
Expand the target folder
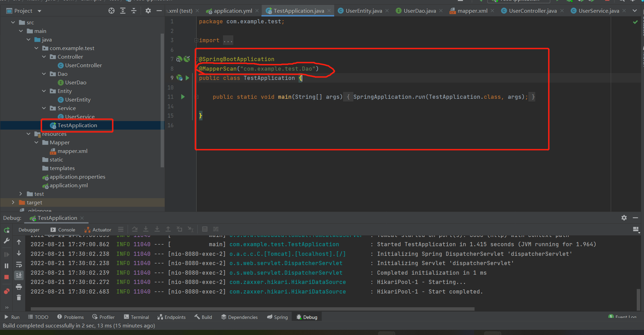tap(13, 202)
